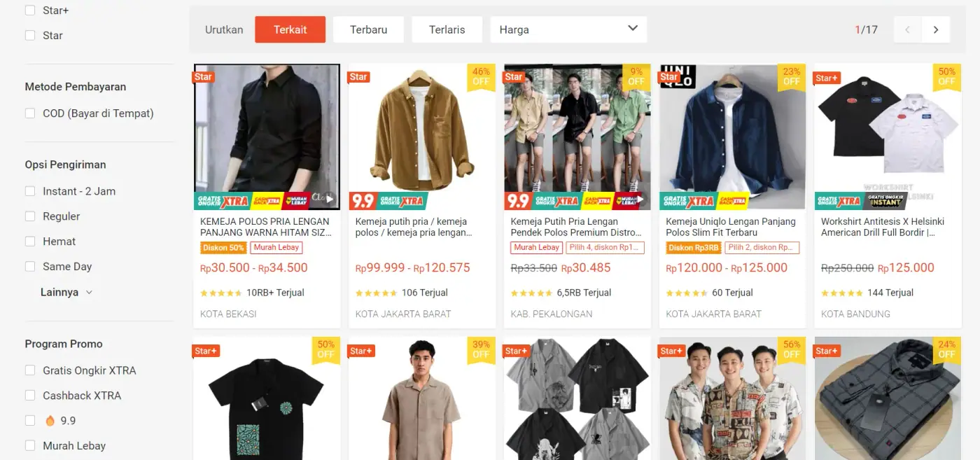Enable Gratis Ongkir XTRA promo filter
Image resolution: width=980 pixels, height=460 pixels.
coord(30,370)
